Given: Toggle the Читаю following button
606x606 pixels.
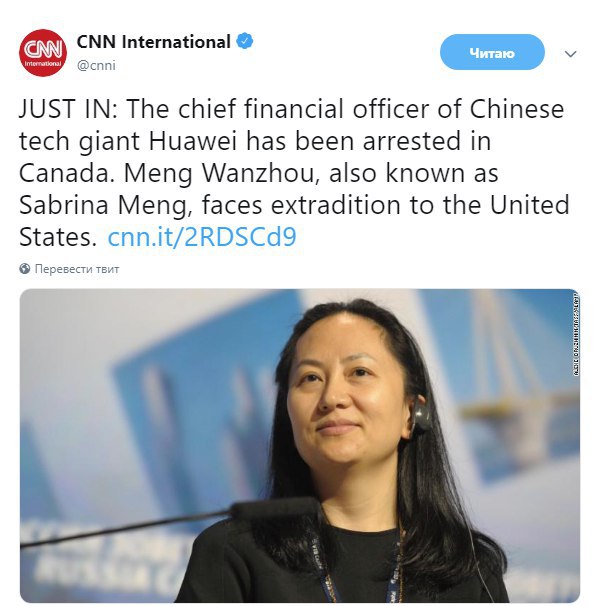Looking at the screenshot, I should coord(492,52).
